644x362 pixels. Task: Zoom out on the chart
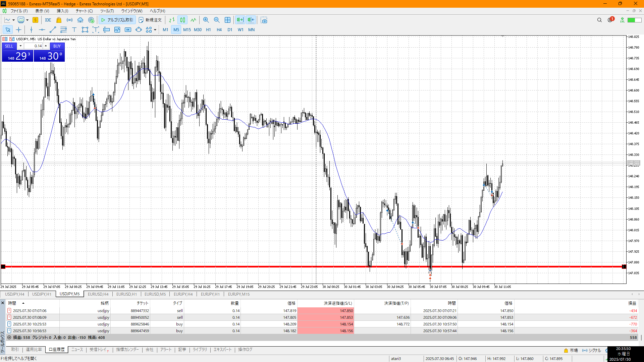(x=217, y=20)
